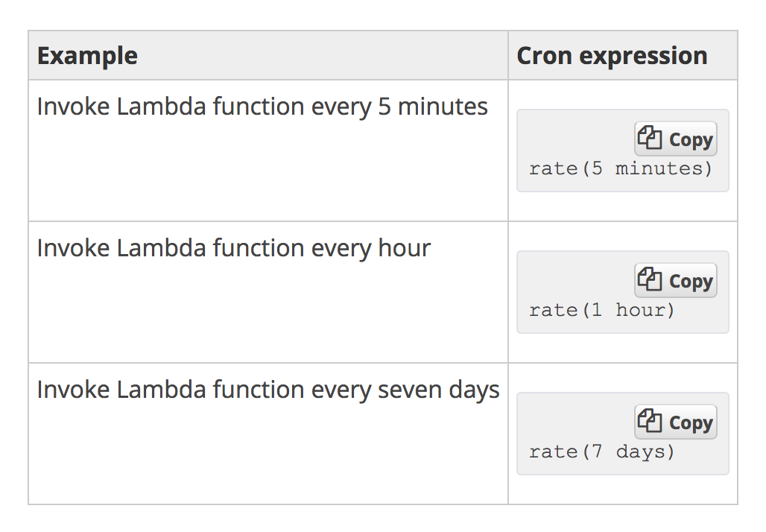Click the word Copy in the first row
The image size is (766, 532).
(x=691, y=140)
